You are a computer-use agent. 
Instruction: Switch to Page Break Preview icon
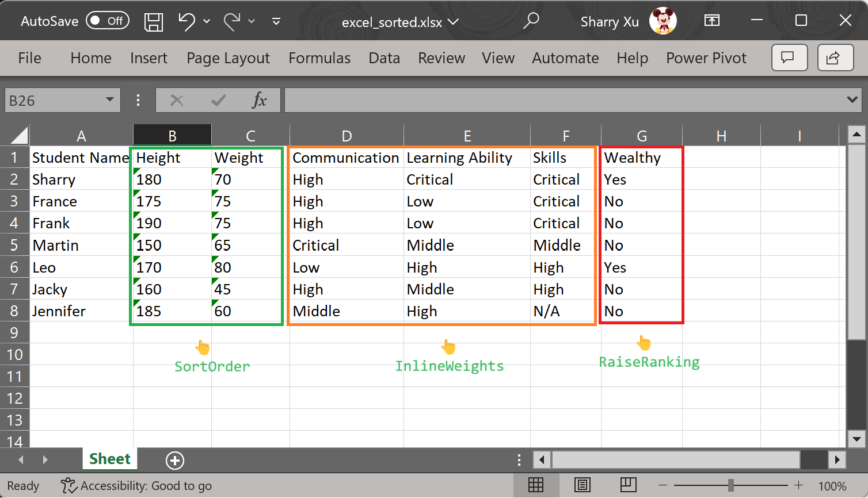(628, 485)
